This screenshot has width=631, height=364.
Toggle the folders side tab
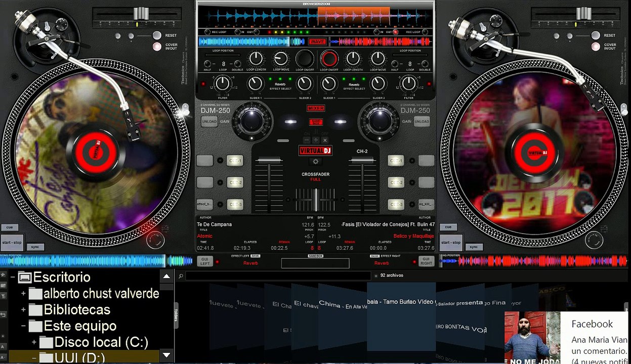click(176, 315)
